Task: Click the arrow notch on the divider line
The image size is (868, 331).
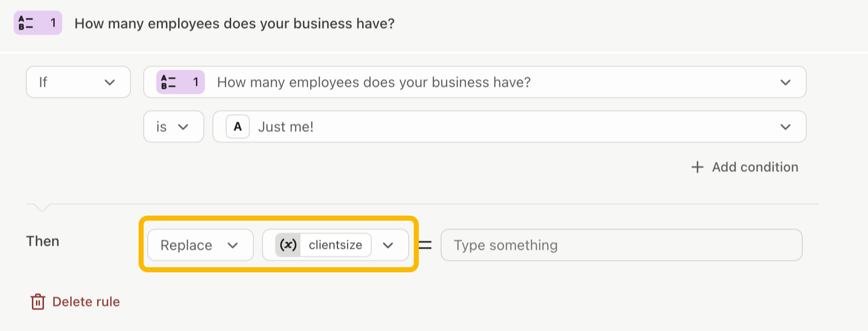Action: (41, 208)
